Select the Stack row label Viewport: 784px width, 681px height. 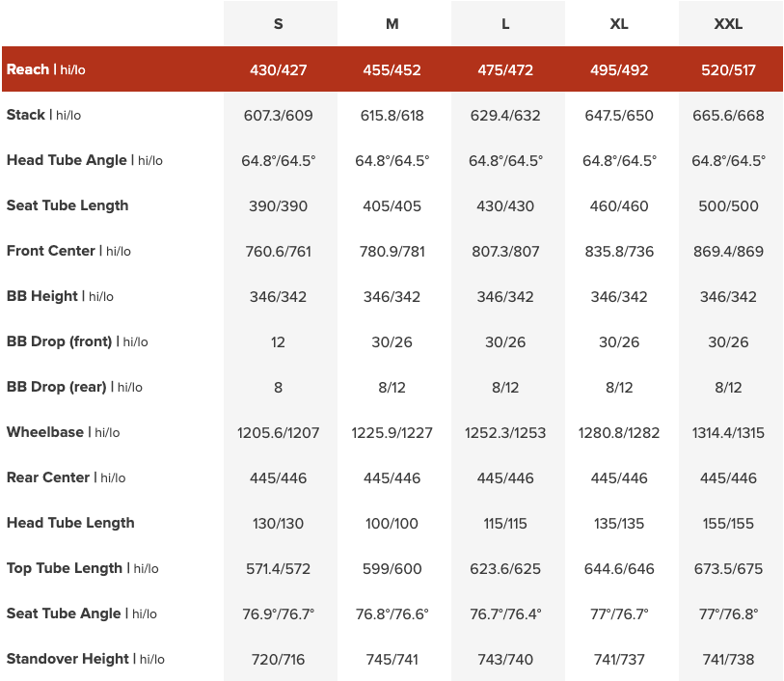point(44,115)
